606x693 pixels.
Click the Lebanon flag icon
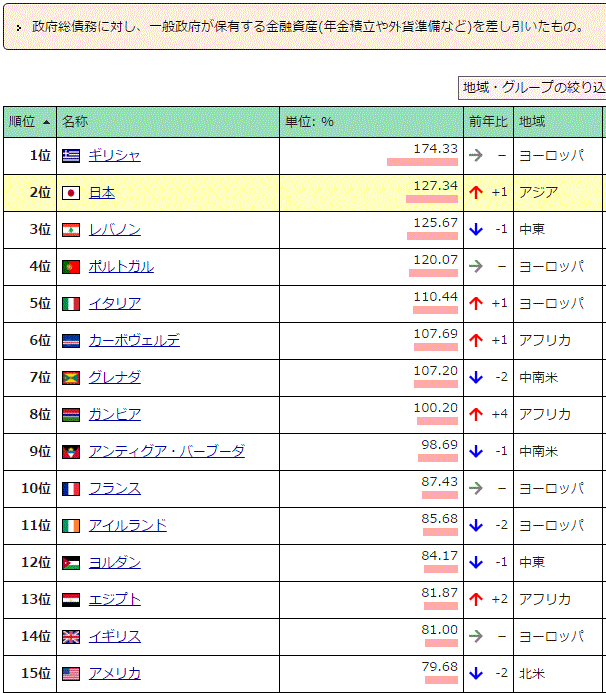click(x=71, y=230)
